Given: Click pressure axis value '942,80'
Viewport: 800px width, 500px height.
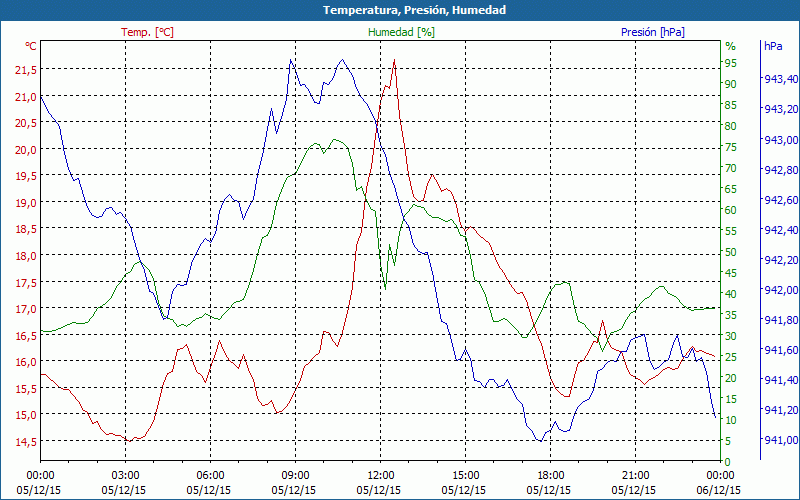Looking at the screenshot, I should pos(781,169).
